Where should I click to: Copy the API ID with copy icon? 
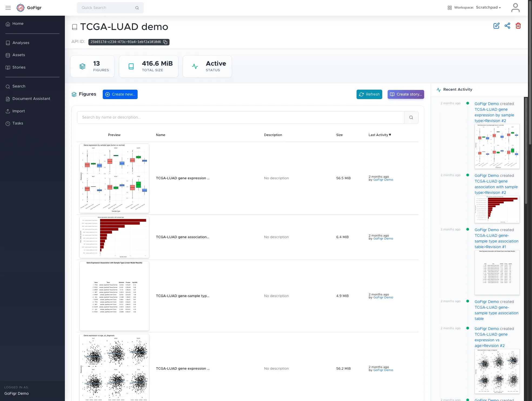click(x=165, y=42)
